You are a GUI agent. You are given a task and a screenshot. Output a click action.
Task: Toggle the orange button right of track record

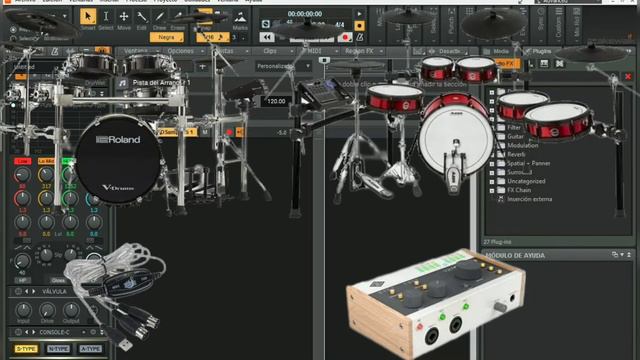click(239, 132)
